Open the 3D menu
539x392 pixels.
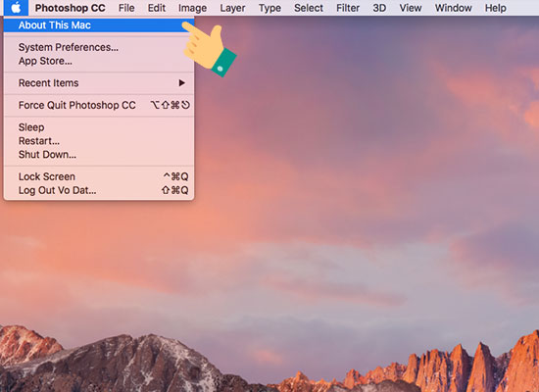tap(379, 8)
